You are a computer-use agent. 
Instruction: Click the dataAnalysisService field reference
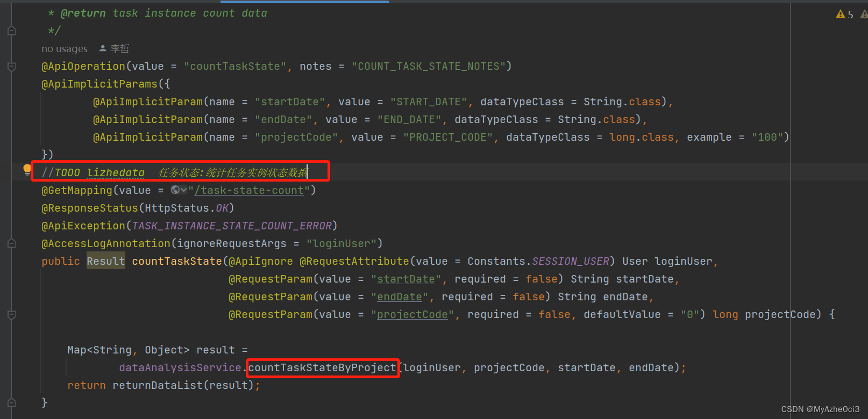tap(180, 367)
